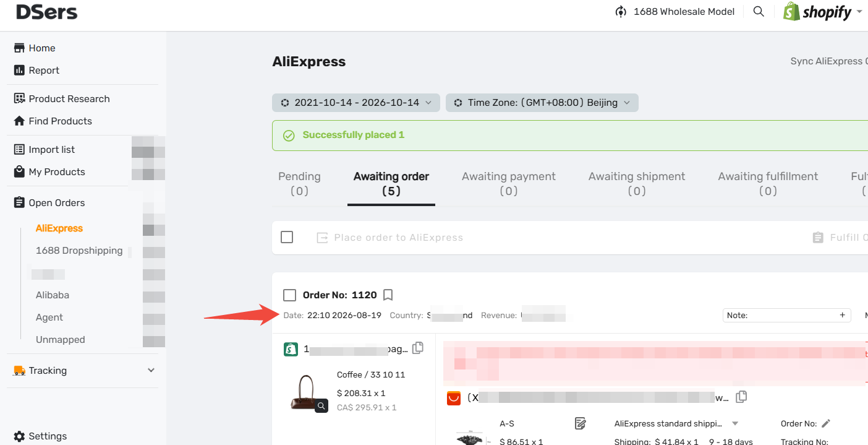Open the Time Zone Beijing dropdown
This screenshot has height=445, width=868.
pos(542,103)
